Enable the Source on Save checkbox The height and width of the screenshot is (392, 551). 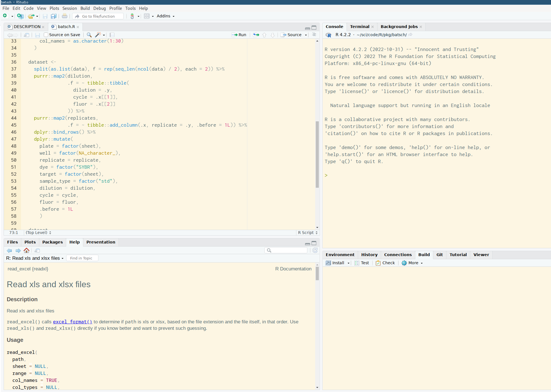tap(46, 35)
